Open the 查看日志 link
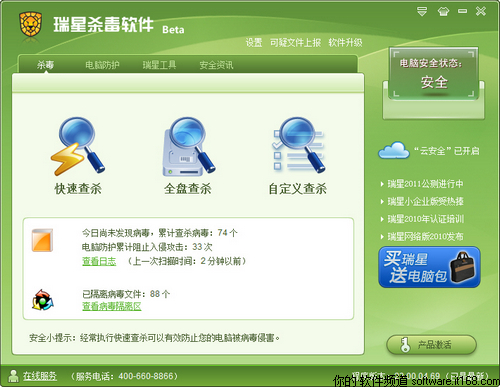This screenshot has height=387, width=500. click(x=99, y=261)
